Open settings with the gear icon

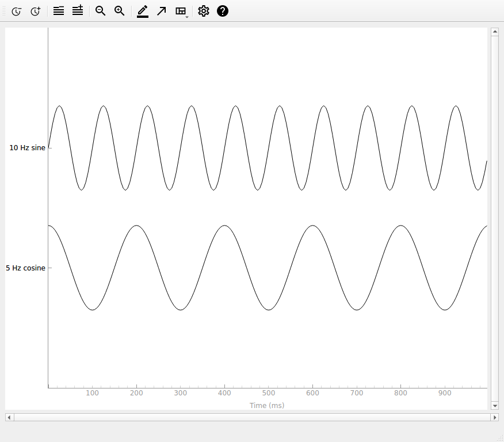(204, 12)
